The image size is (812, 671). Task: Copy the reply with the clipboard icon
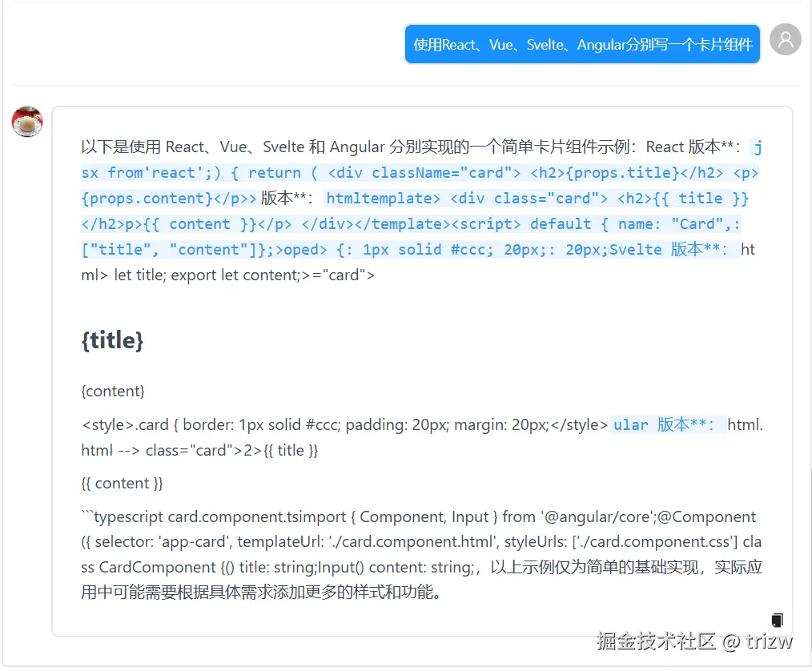click(777, 620)
